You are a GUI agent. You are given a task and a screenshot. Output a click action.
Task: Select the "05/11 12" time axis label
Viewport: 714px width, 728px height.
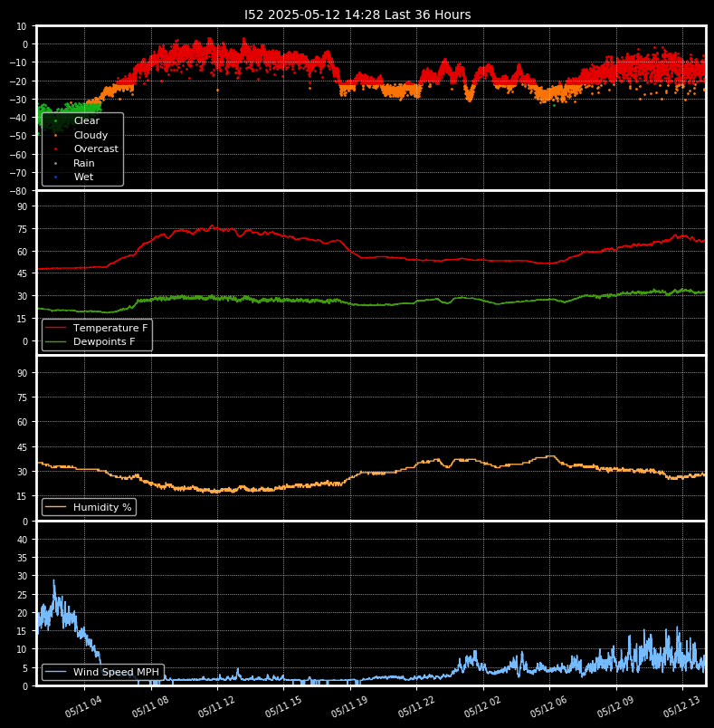tap(216, 706)
